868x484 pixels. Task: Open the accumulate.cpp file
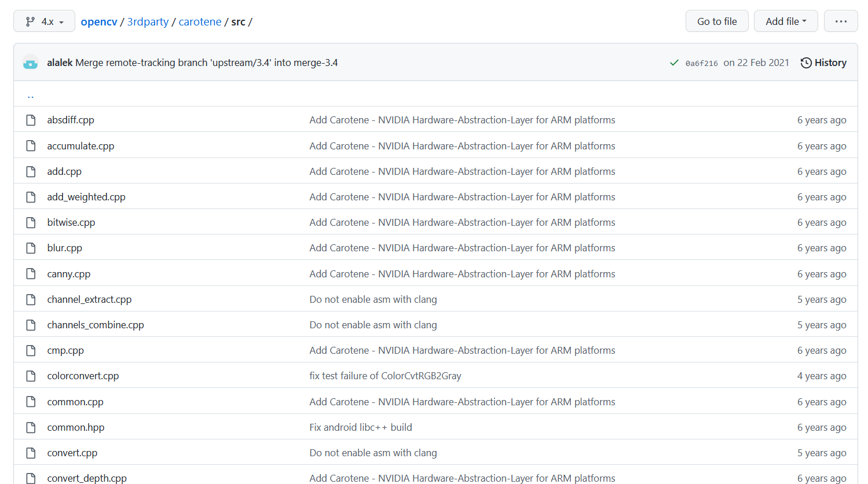(x=80, y=146)
